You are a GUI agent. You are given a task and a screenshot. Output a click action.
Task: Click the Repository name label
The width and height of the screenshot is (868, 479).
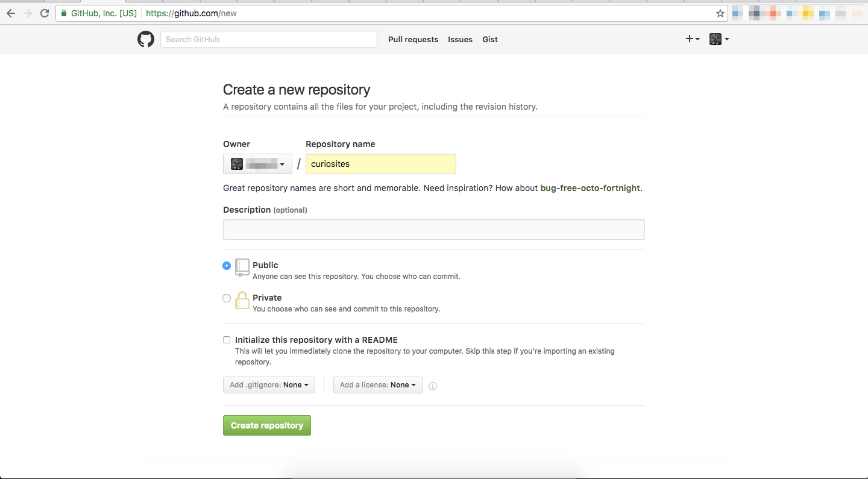340,144
